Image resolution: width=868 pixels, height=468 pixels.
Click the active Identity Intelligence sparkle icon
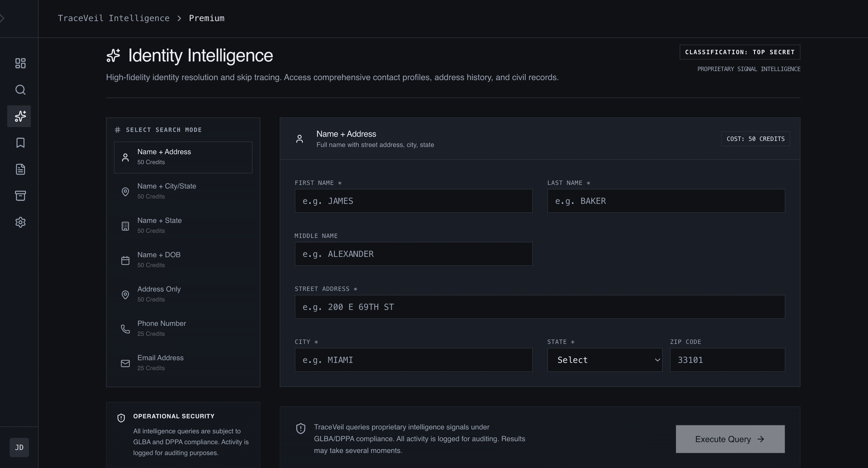(19, 116)
